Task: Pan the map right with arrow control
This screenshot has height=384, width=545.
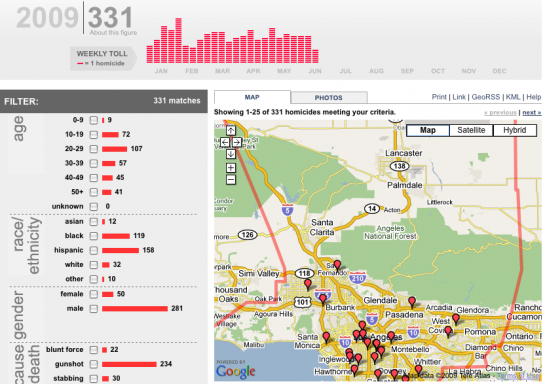Action: click(237, 142)
